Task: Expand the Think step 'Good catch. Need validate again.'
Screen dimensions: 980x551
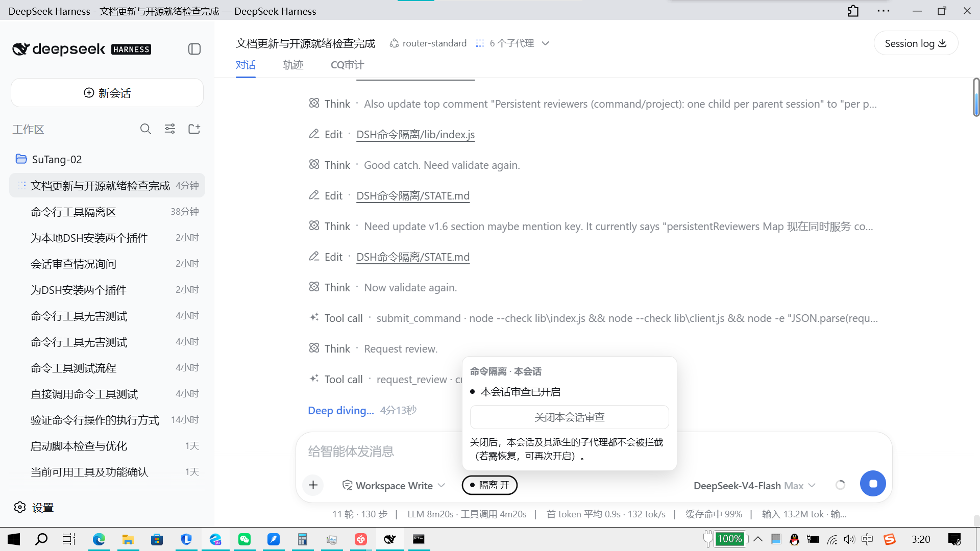Action: [414, 165]
